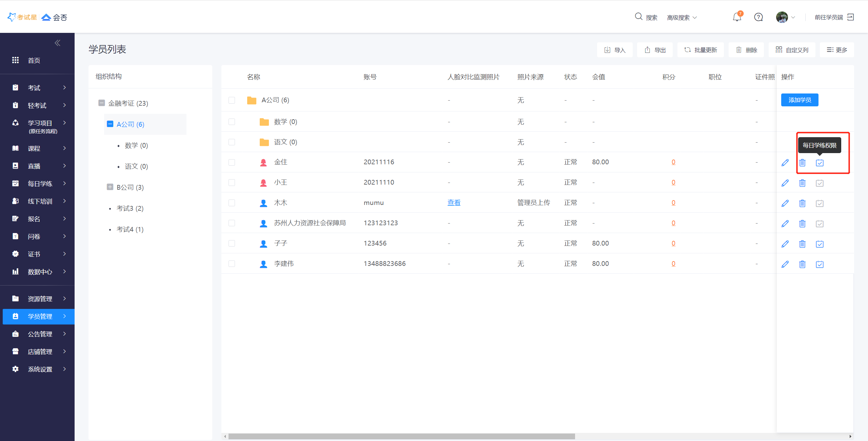Open 每日学练 sidebar menu
Viewport: 868px width, 441px height.
(40, 184)
